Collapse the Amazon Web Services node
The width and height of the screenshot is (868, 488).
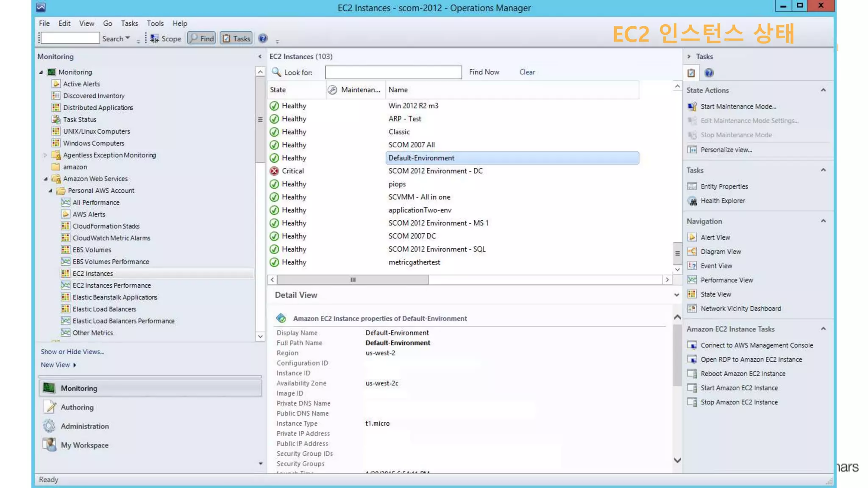coord(46,179)
